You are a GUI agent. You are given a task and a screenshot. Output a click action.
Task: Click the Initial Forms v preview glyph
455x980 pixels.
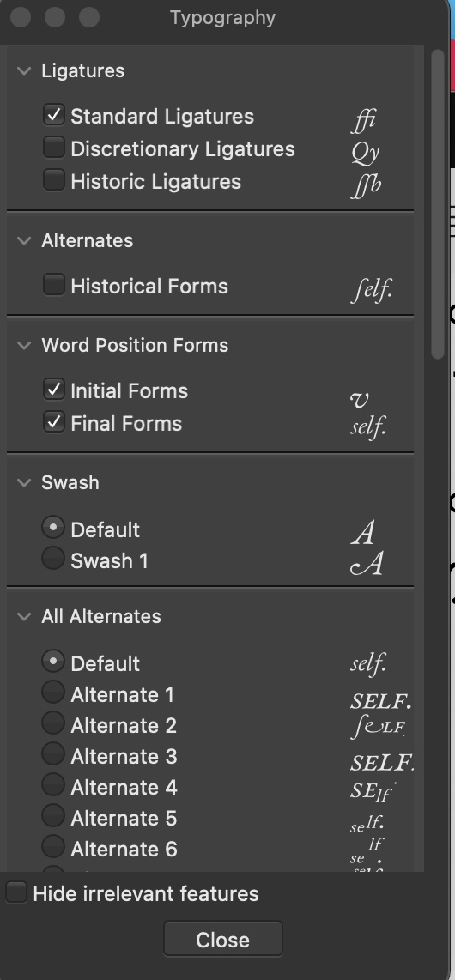click(360, 399)
